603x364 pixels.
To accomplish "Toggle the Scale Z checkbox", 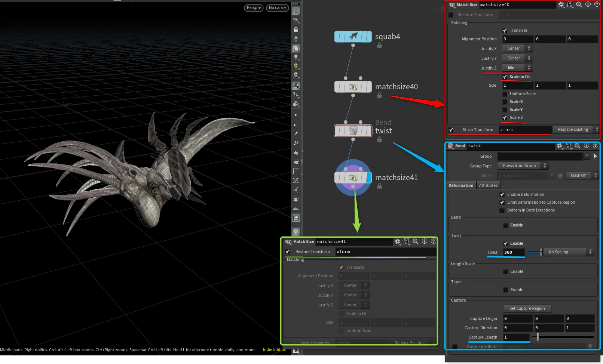I will pos(505,118).
